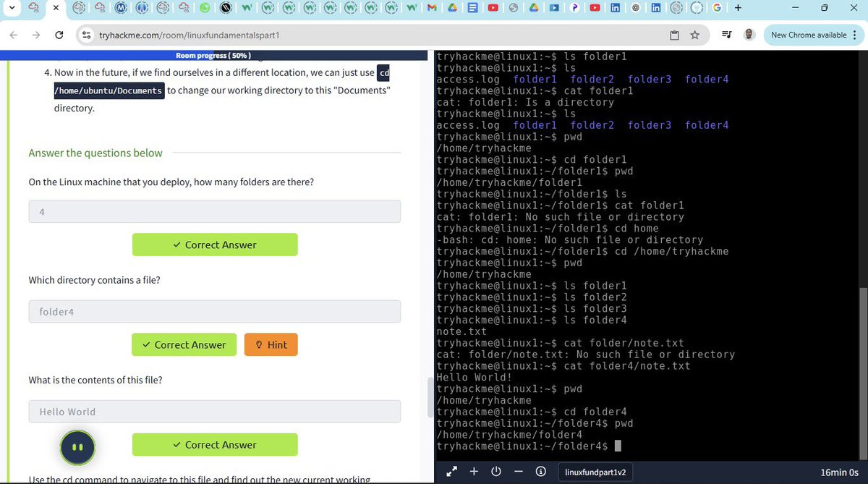This screenshot has width=868, height=484.
Task: Switch to the Google search tab
Action: click(x=716, y=9)
